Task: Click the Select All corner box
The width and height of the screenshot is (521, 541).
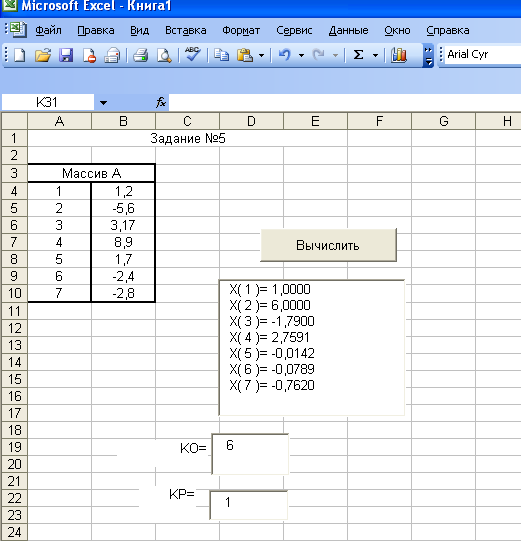Action: coord(14,121)
